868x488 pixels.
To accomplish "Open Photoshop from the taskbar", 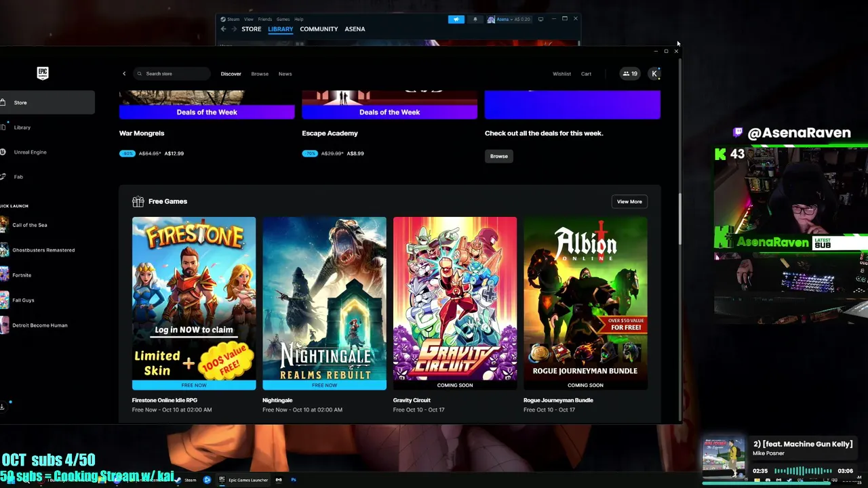I will 294,480.
